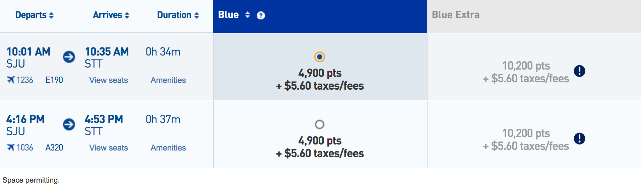Select the Blue fare column header
Viewport: 644px width, 190px height.
pyautogui.click(x=229, y=15)
